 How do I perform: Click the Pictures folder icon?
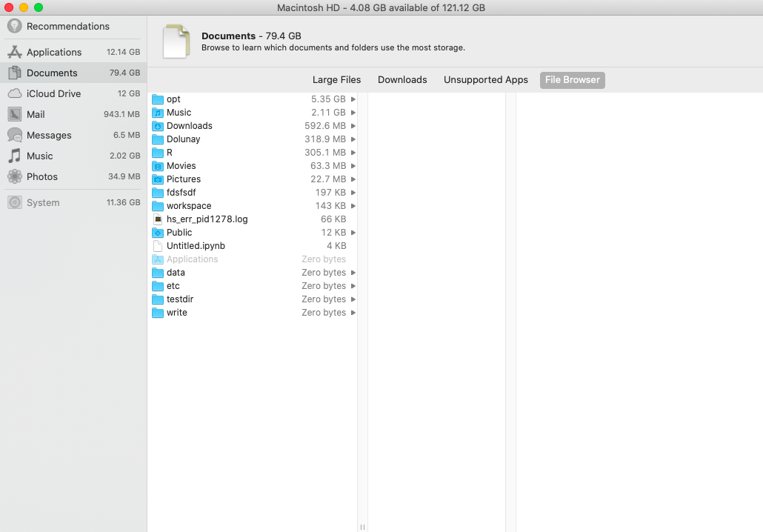tap(158, 179)
